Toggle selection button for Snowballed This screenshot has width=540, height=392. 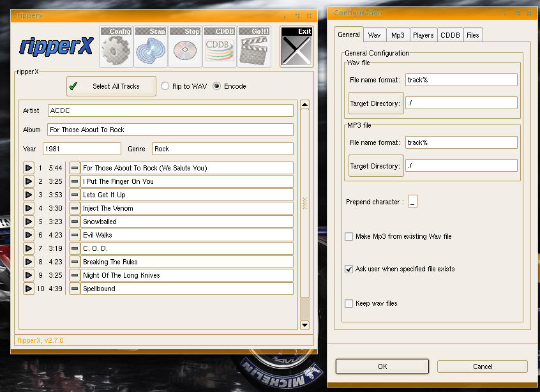(75, 222)
